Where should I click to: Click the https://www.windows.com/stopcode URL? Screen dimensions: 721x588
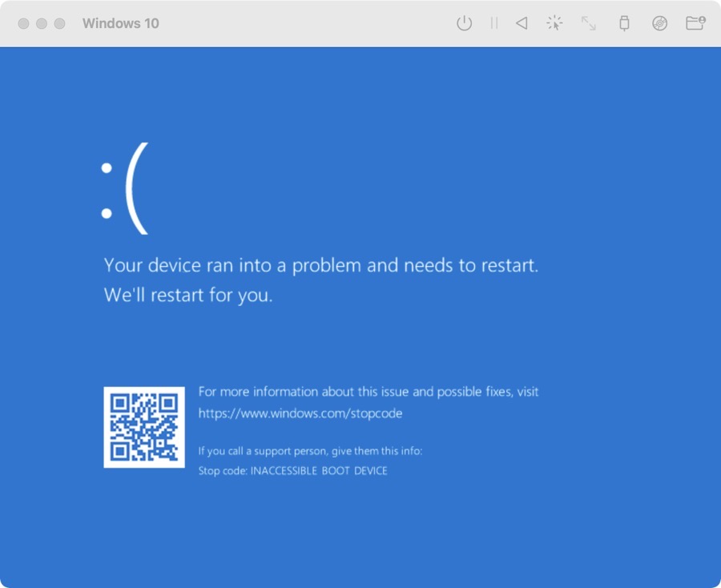click(x=300, y=413)
